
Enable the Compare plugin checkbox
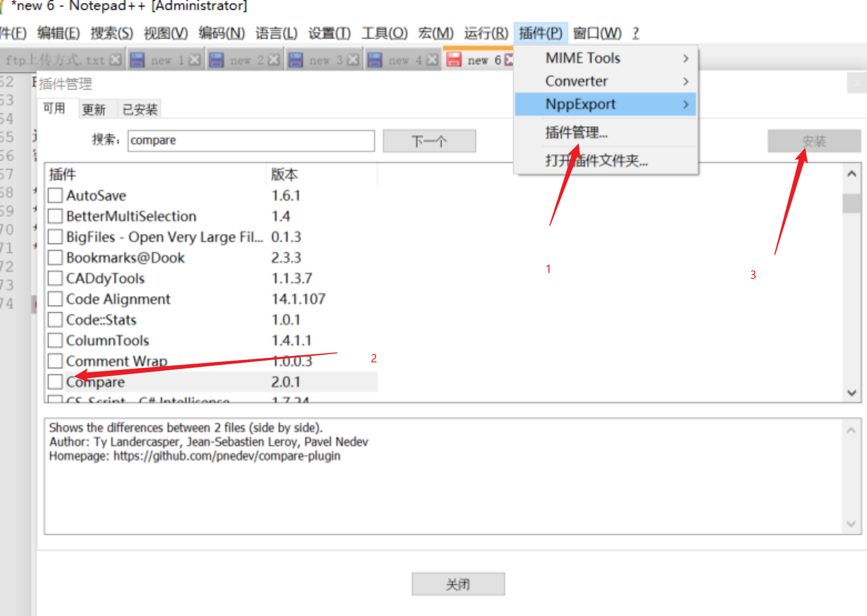pos(55,381)
